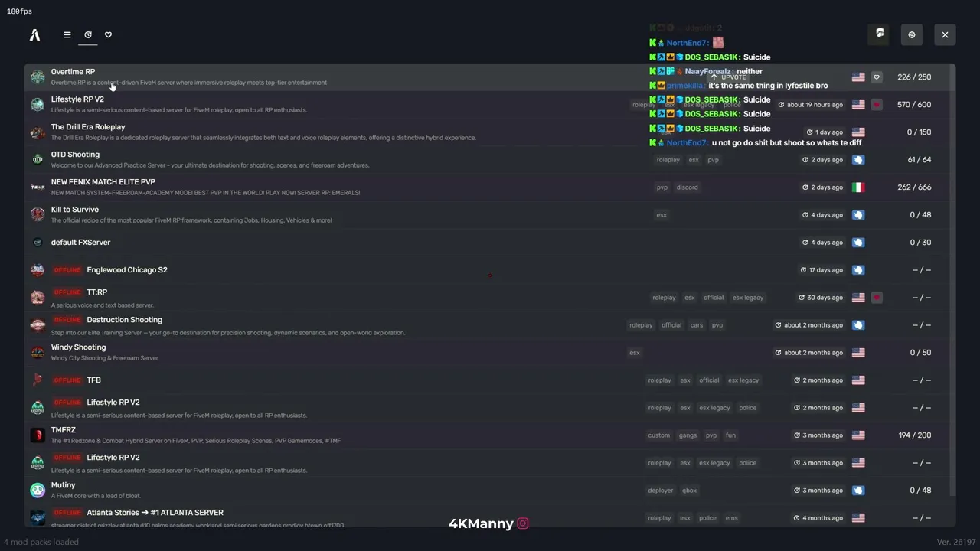Click the 61 / 64 player count
This screenshot has height=551, width=980.
click(920, 160)
